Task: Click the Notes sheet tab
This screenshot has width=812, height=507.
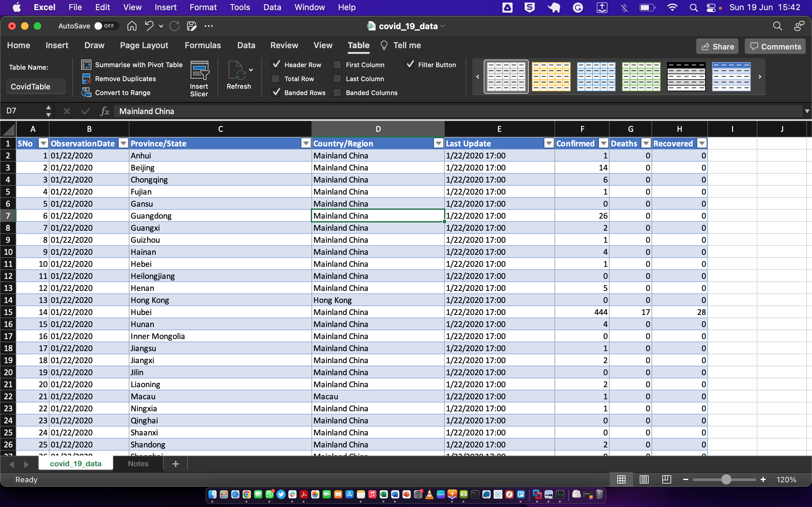Action: point(138,464)
